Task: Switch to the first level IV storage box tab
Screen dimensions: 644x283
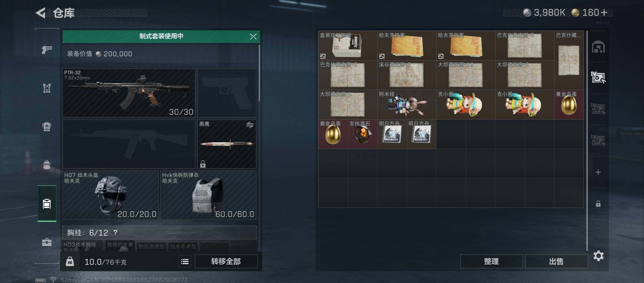Action: tap(598, 78)
